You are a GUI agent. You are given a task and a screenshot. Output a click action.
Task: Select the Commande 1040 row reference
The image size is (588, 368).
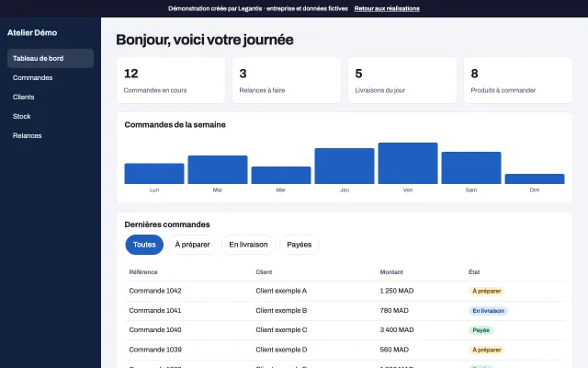click(x=155, y=329)
